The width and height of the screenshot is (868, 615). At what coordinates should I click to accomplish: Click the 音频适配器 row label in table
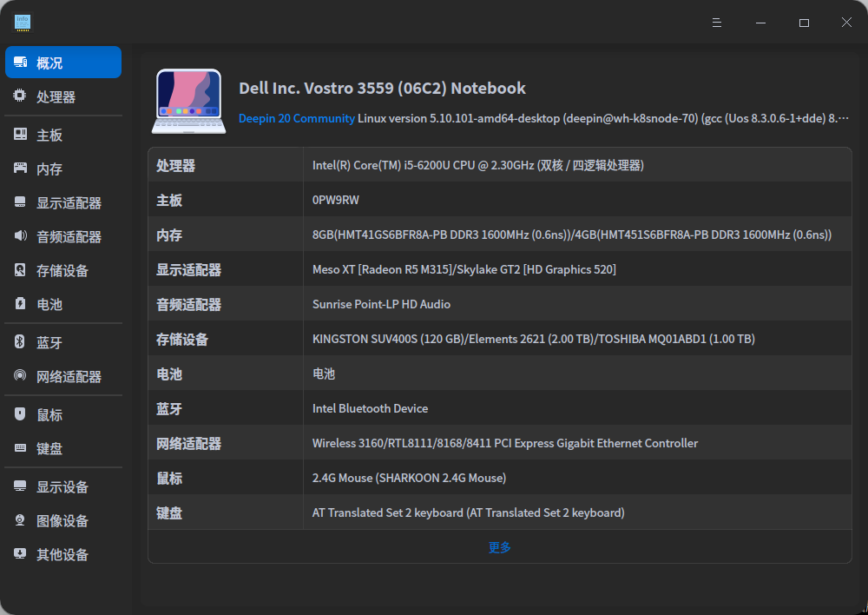coord(188,304)
